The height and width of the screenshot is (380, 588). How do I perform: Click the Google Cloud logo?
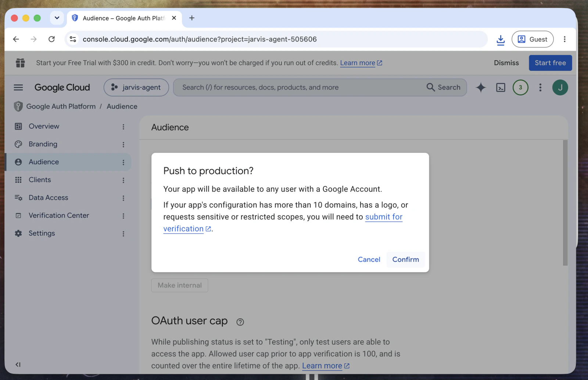coord(62,87)
